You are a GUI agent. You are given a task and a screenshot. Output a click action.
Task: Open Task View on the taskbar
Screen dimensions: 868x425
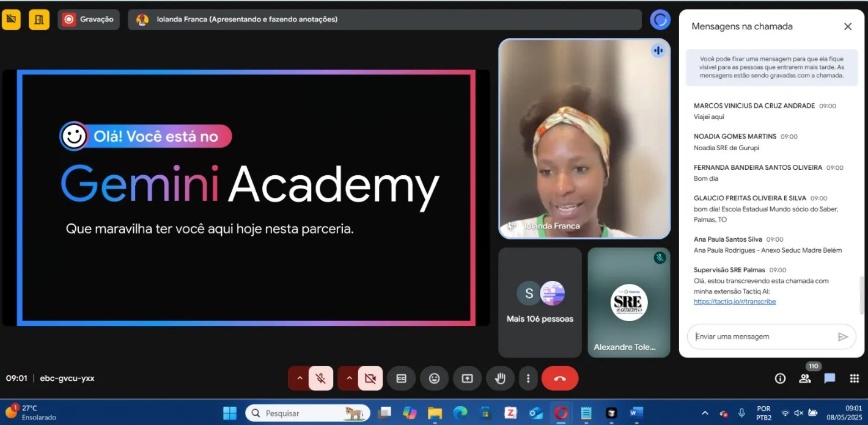tap(384, 413)
